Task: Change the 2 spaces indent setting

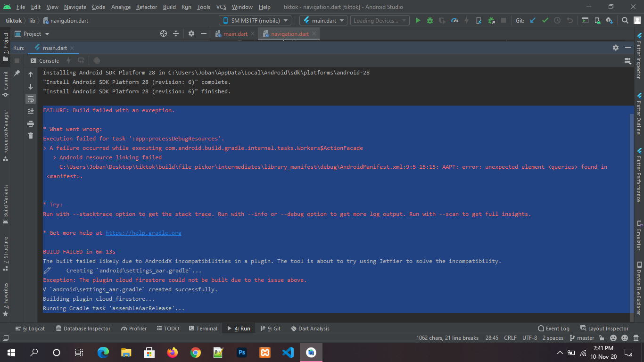Action: point(553,338)
